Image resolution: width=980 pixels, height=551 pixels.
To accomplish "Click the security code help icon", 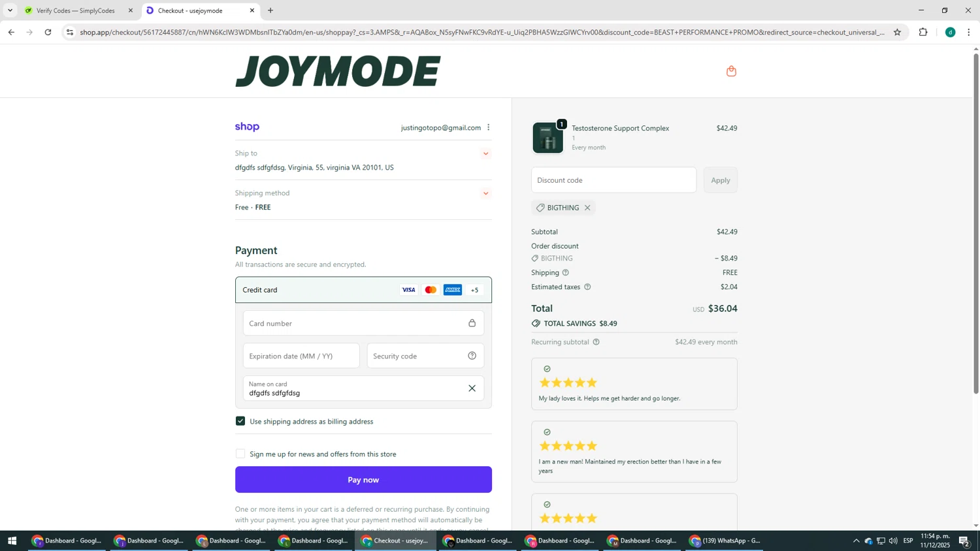I will tap(472, 356).
